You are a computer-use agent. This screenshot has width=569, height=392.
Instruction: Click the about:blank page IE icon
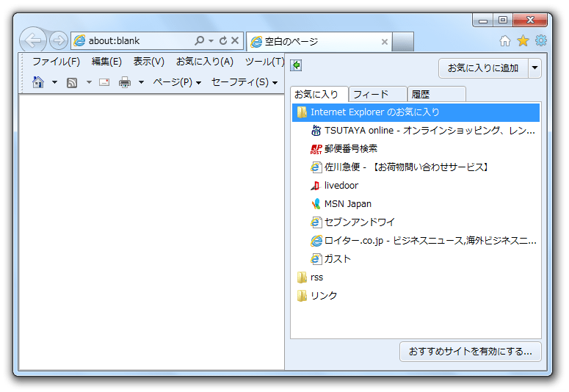[79, 40]
